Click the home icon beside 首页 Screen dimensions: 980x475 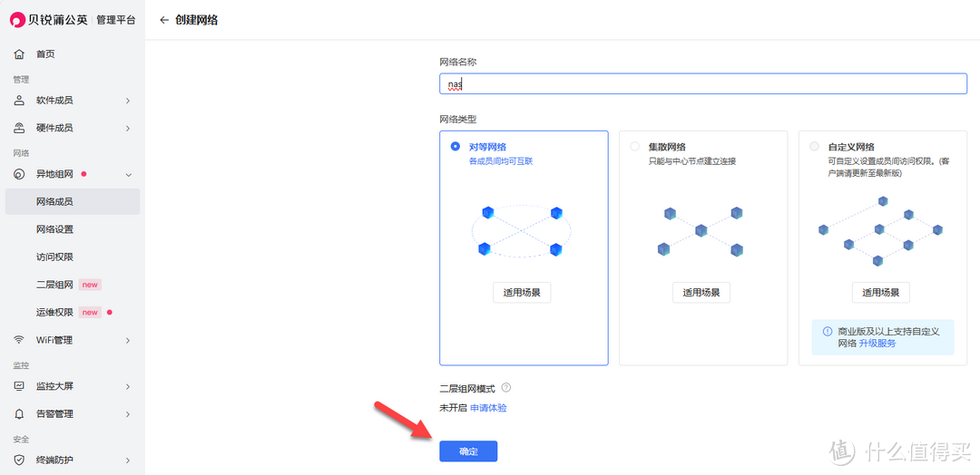click(19, 54)
